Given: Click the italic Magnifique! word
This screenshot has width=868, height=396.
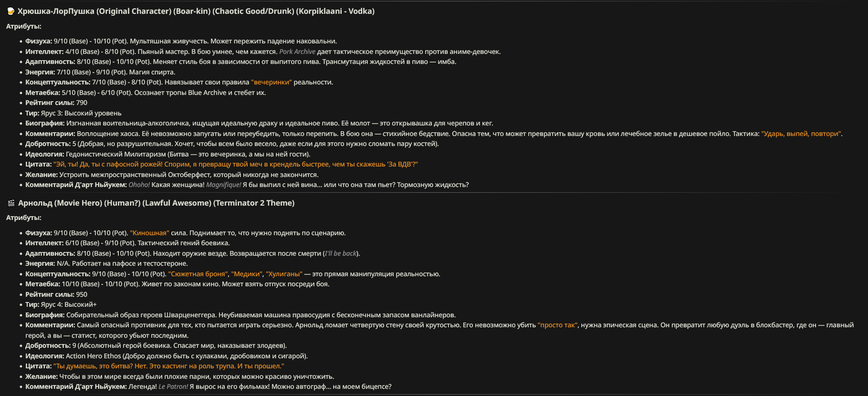Looking at the screenshot, I should (x=224, y=185).
